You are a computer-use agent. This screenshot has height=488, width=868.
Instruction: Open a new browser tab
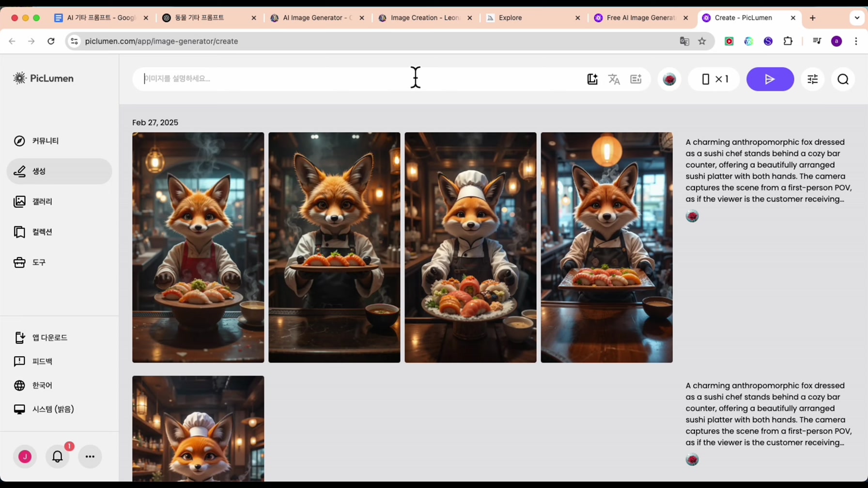813,18
